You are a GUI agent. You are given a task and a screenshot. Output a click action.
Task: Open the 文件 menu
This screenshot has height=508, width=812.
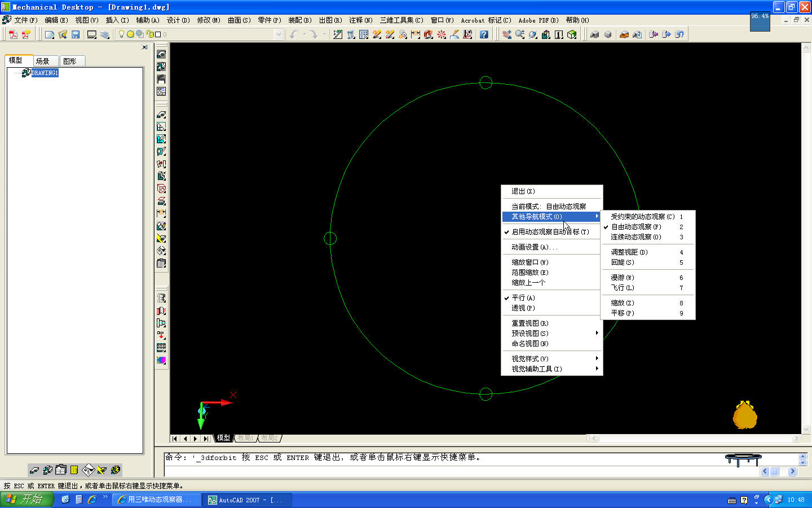click(x=26, y=20)
